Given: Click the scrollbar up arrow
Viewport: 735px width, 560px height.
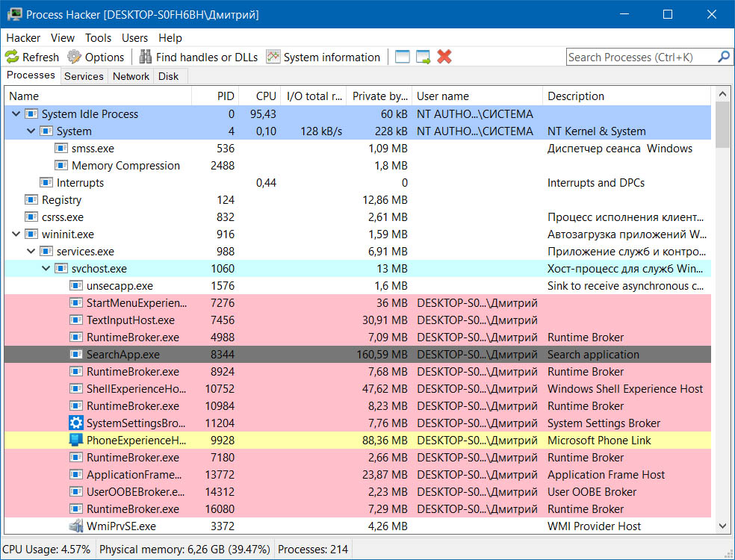Looking at the screenshot, I should (x=722, y=94).
